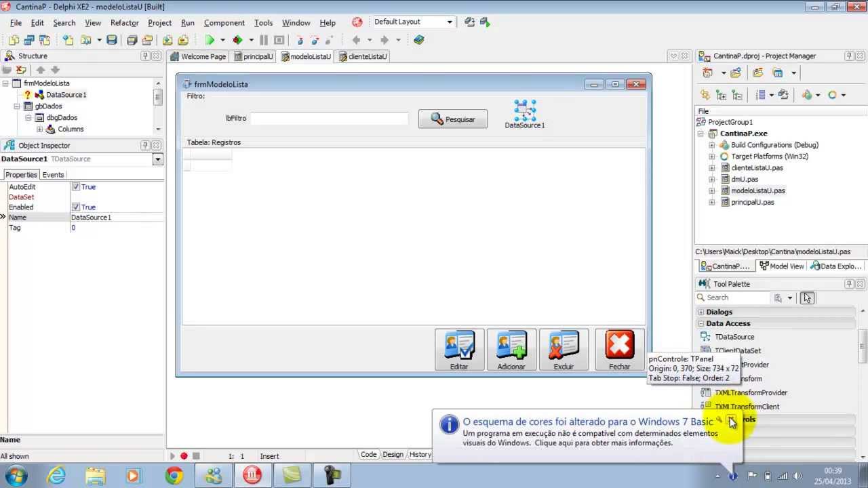The image size is (868, 488).
Task: Open the Object Inspector component selector dropdown
Action: pyautogui.click(x=158, y=159)
